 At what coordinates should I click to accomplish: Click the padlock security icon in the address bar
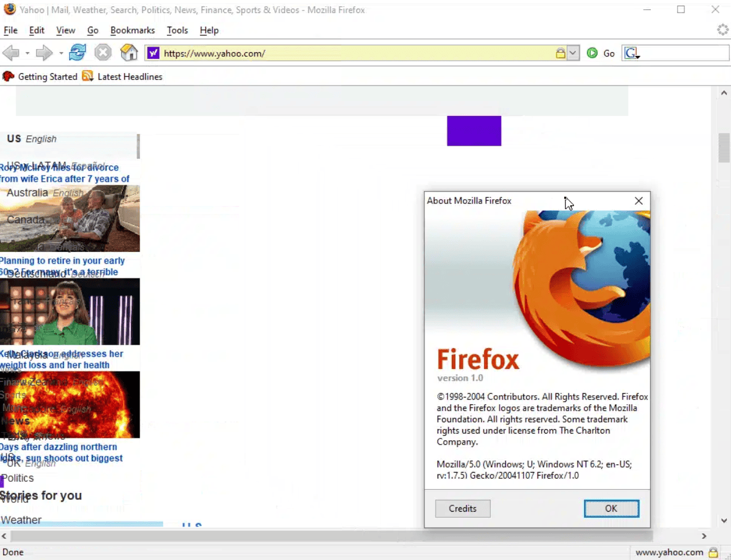pos(560,53)
